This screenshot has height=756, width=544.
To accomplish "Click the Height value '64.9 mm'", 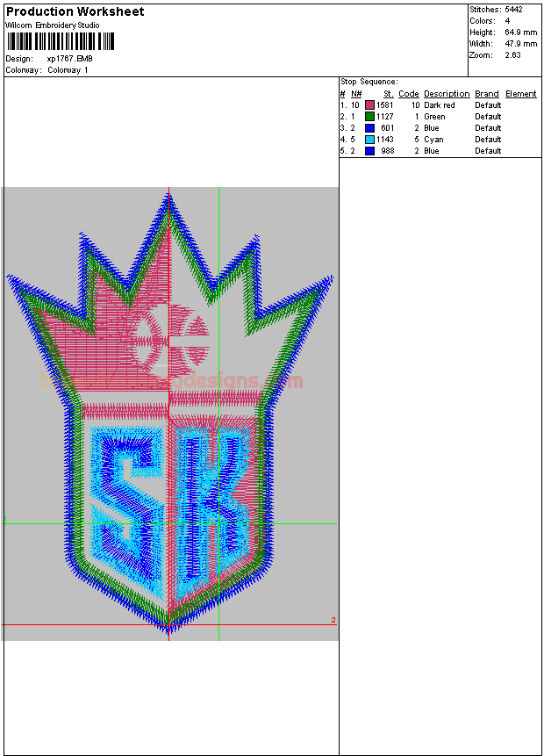I will pyautogui.click(x=521, y=32).
